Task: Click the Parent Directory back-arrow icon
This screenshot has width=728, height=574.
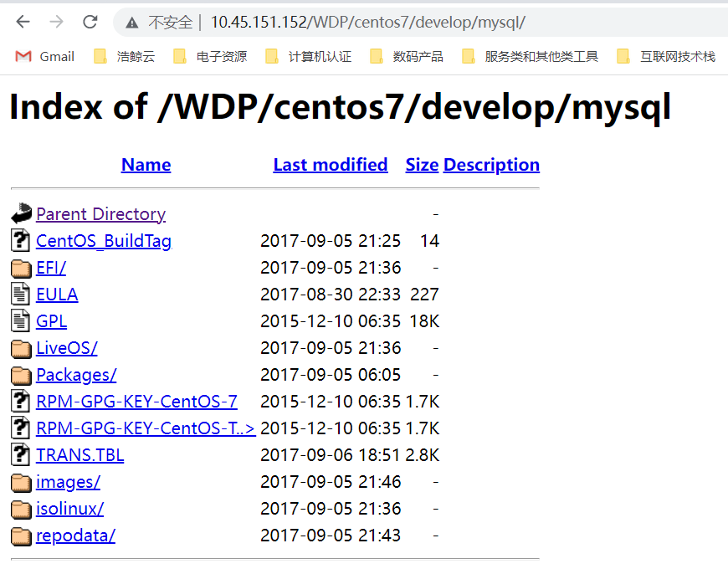Action: click(x=22, y=213)
